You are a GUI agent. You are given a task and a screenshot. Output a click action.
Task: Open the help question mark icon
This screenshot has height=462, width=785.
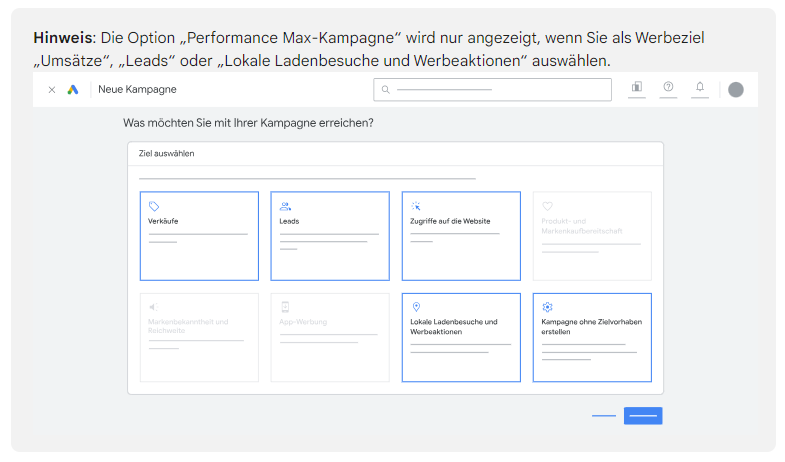(x=668, y=87)
